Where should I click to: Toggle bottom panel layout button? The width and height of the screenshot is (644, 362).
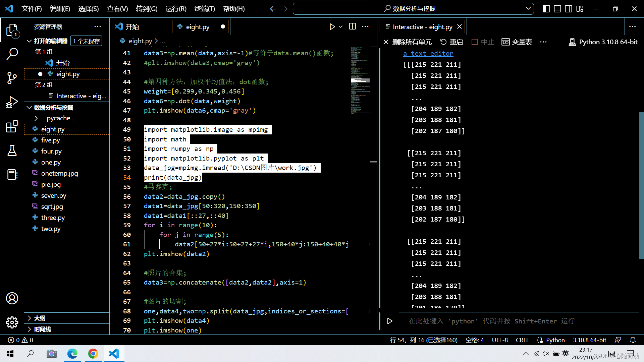pyautogui.click(x=557, y=9)
